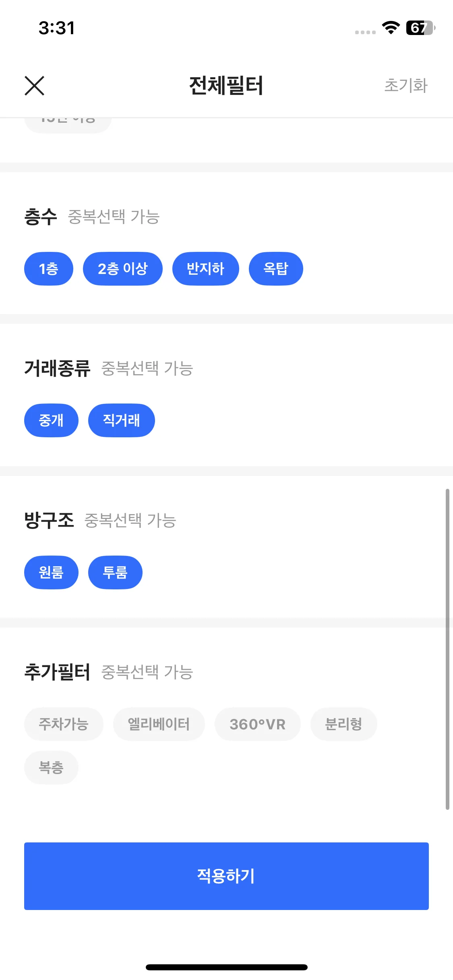Tap the Wi-Fi status icon
453x980 pixels.
(x=391, y=28)
